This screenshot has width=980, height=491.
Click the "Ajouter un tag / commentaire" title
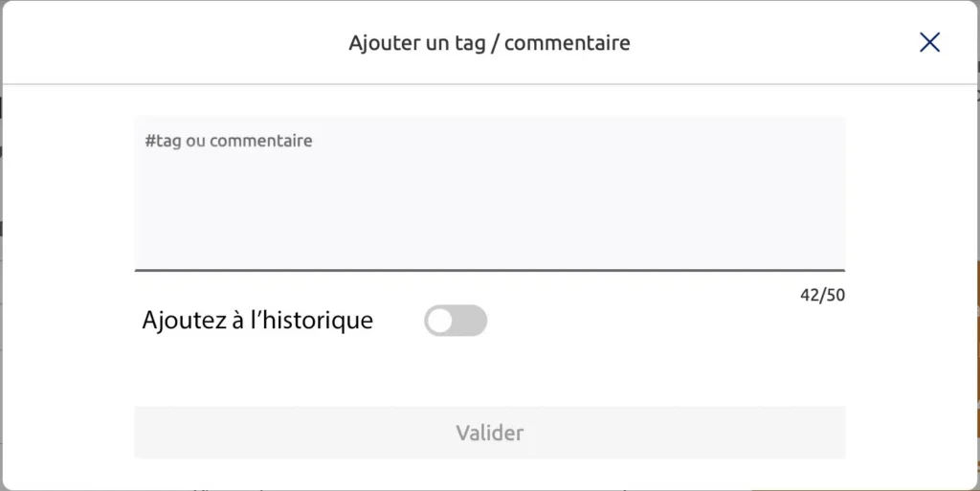click(489, 43)
